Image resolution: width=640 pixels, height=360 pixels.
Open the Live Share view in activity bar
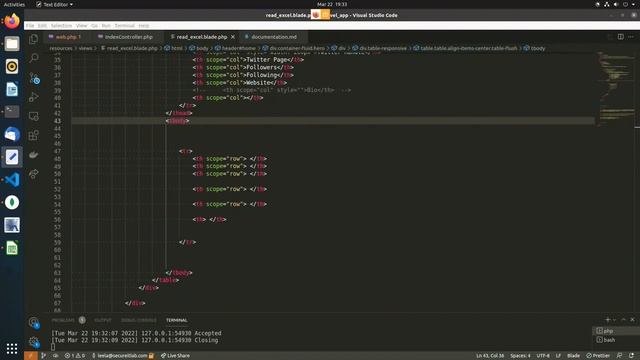pos(33,174)
